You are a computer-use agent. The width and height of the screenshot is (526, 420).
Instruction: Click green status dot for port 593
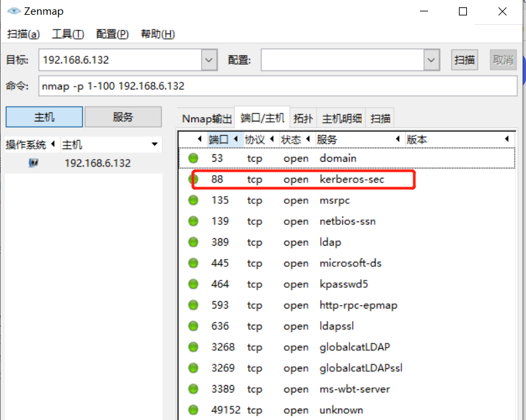pos(193,305)
